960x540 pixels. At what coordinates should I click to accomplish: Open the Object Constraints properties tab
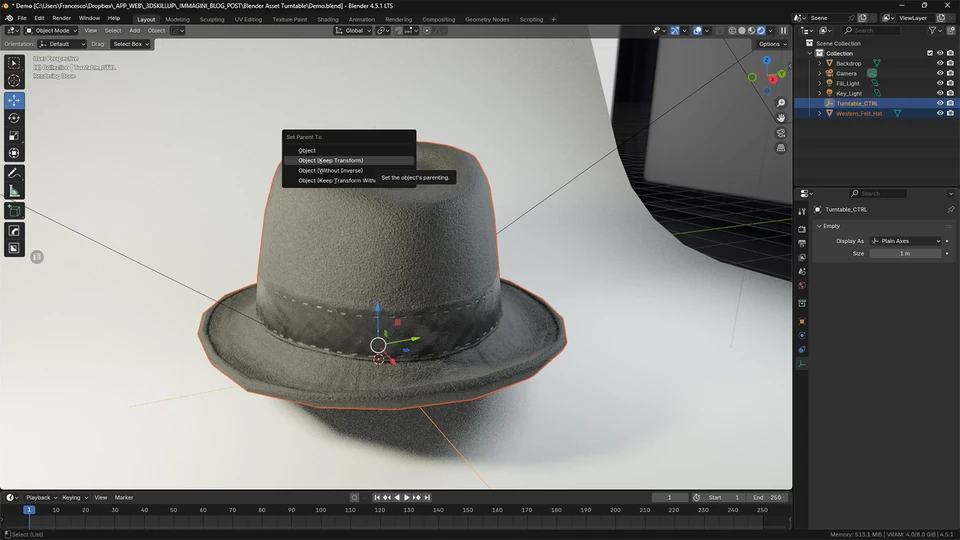pyautogui.click(x=802, y=350)
